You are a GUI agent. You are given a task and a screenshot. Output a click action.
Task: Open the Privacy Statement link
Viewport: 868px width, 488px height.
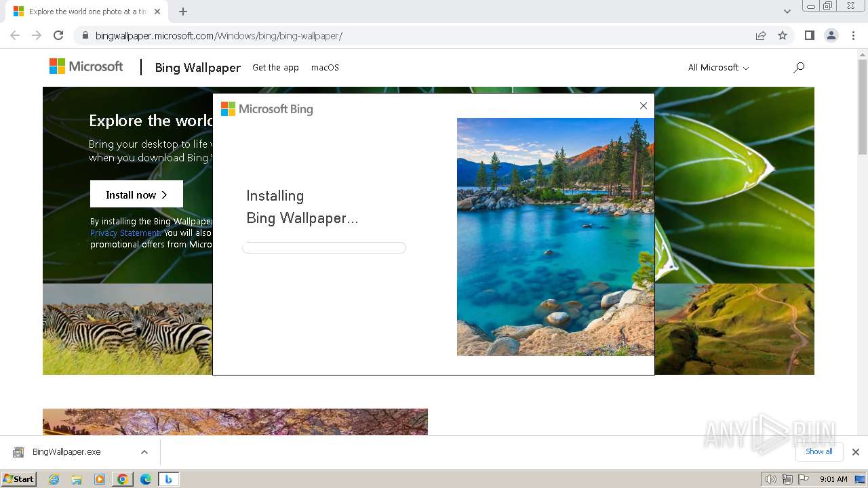[x=125, y=232]
